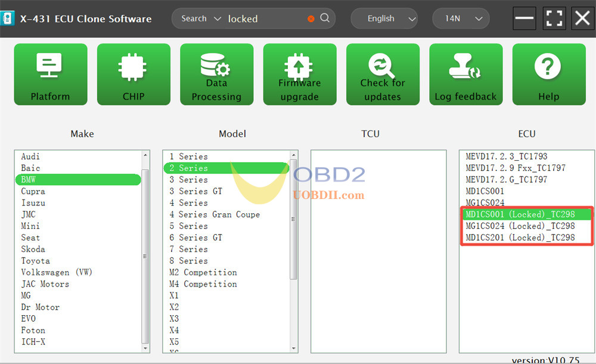Viewport: 596px width, 364px height.
Task: Click Model list scroll-up arrow
Action: (293, 155)
